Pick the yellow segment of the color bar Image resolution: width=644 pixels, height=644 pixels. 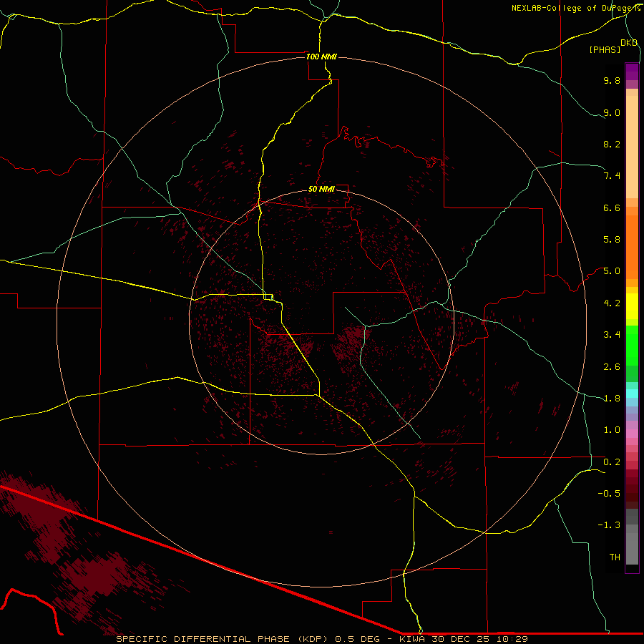pos(632,306)
